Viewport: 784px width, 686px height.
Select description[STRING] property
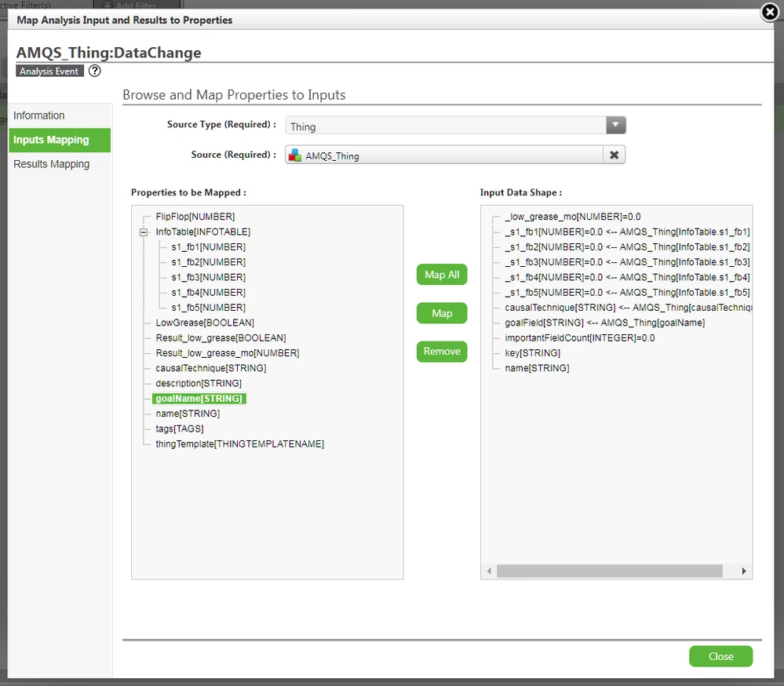[199, 384]
